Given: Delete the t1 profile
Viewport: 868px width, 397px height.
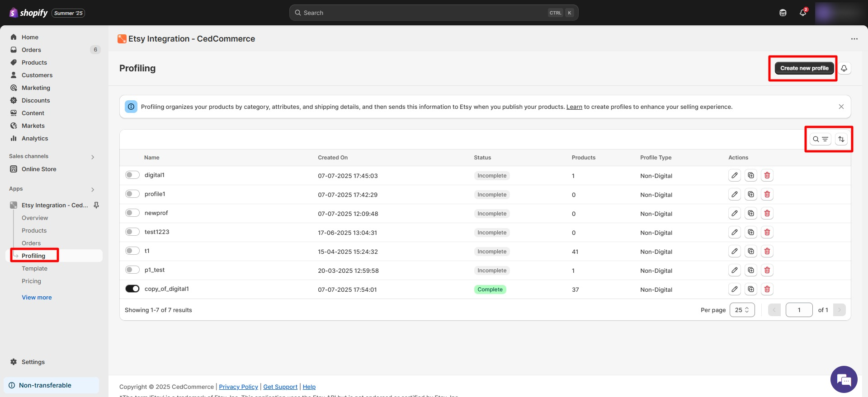Looking at the screenshot, I should (x=767, y=251).
